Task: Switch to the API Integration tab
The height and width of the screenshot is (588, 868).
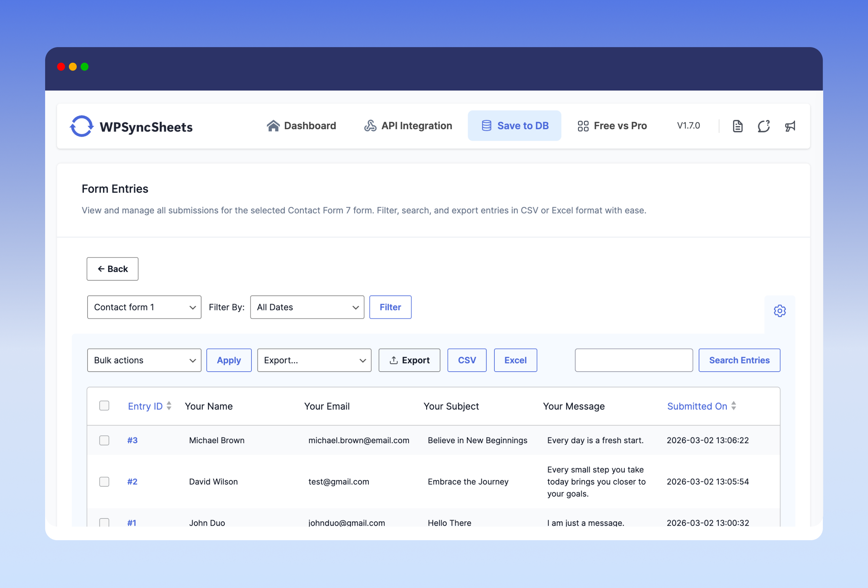Action: [x=408, y=126]
